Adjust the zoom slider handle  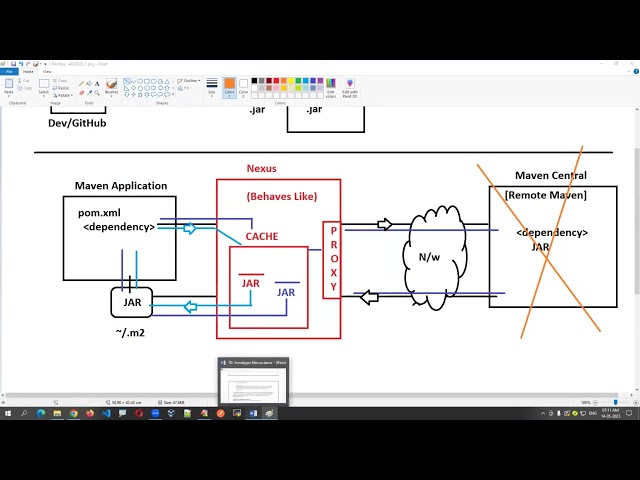pyautogui.click(x=616, y=402)
